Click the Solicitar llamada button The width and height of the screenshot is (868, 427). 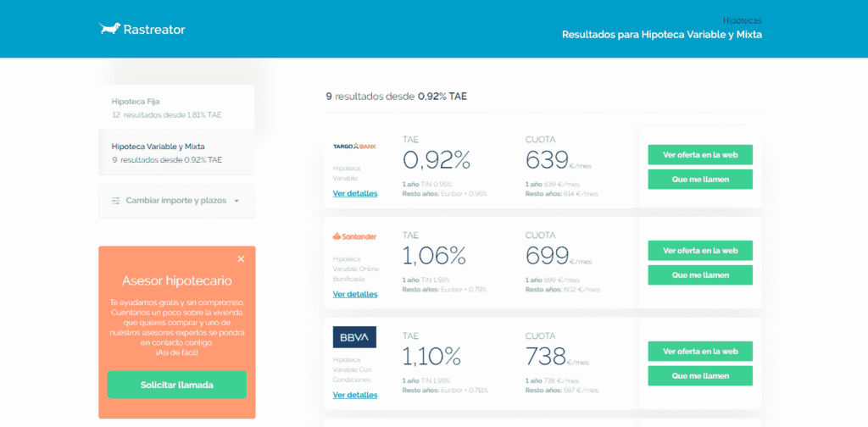[x=176, y=385]
